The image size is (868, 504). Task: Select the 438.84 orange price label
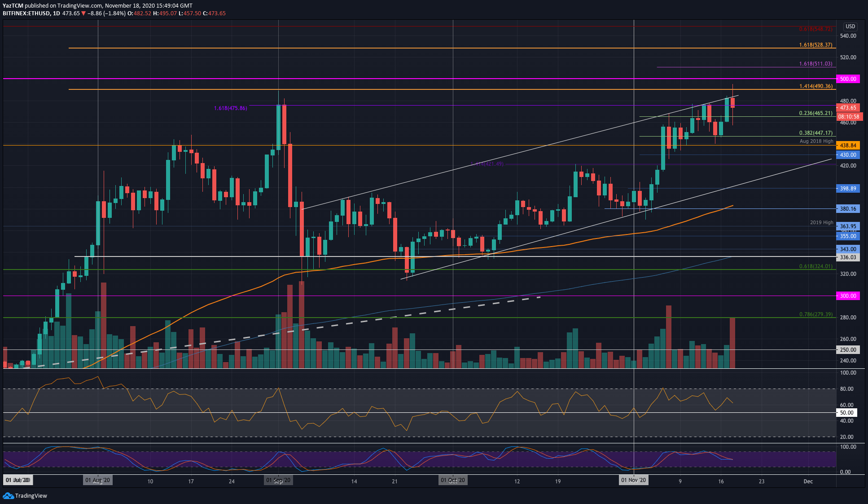pyautogui.click(x=848, y=146)
